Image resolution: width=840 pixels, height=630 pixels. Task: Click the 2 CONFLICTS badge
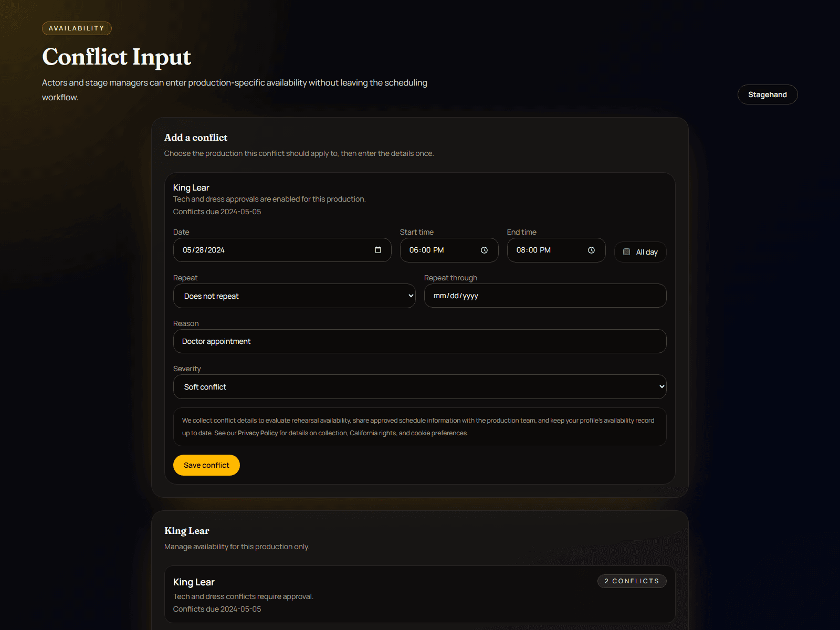pos(632,581)
